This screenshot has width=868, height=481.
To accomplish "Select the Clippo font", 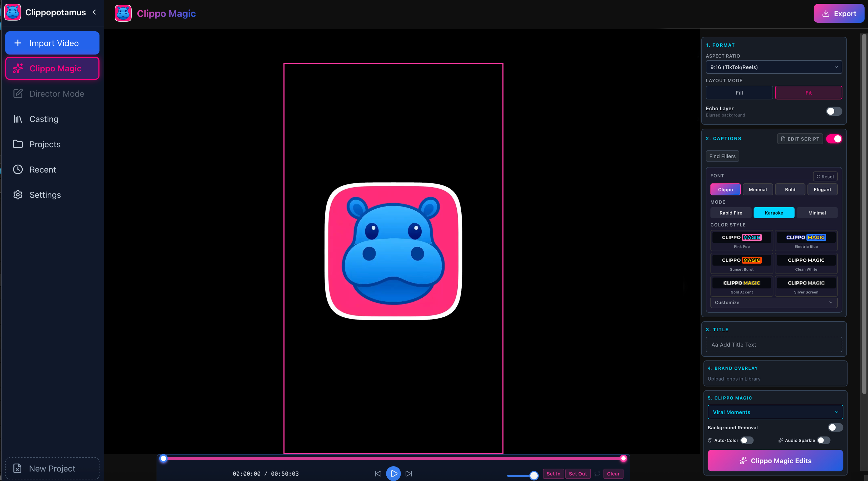I will (725, 189).
